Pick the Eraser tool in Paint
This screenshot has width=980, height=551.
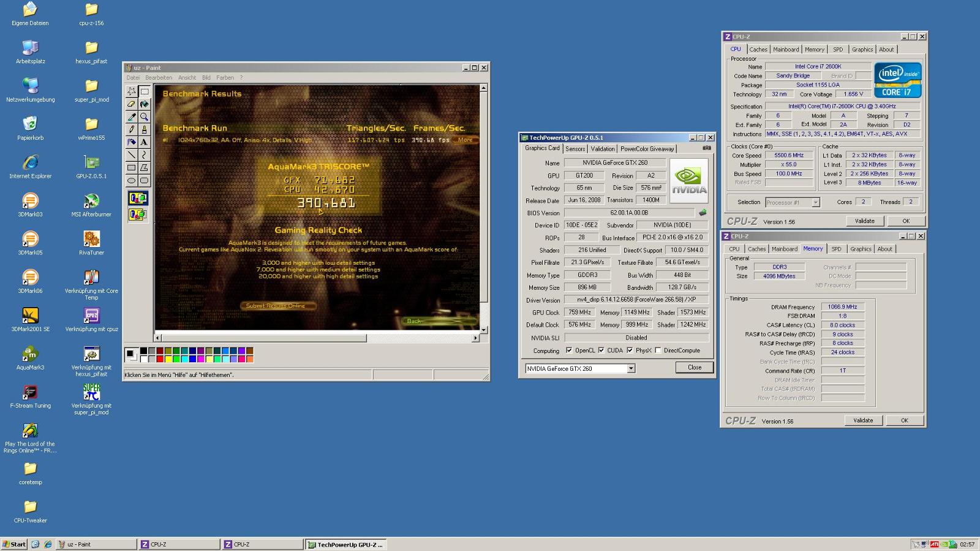131,104
